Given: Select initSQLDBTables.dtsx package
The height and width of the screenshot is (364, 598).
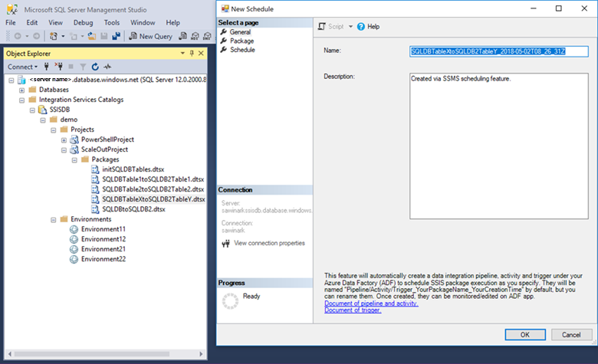Looking at the screenshot, I should 133,169.
